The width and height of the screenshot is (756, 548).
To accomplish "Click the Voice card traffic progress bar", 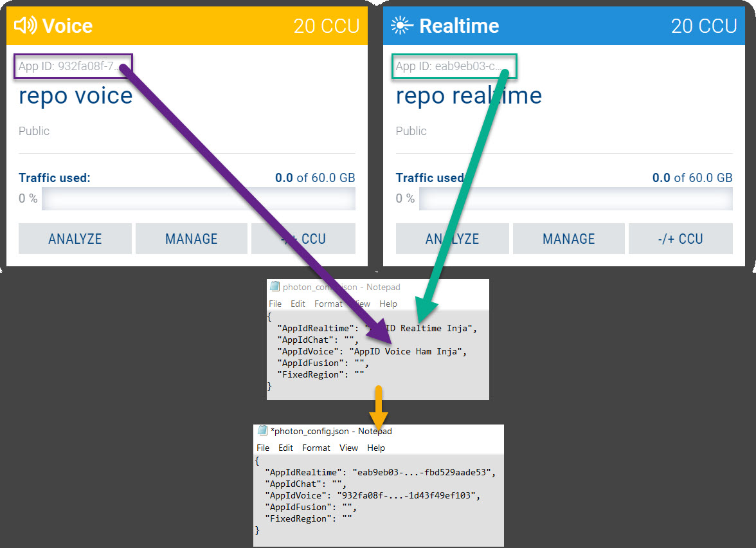I will 199,198.
